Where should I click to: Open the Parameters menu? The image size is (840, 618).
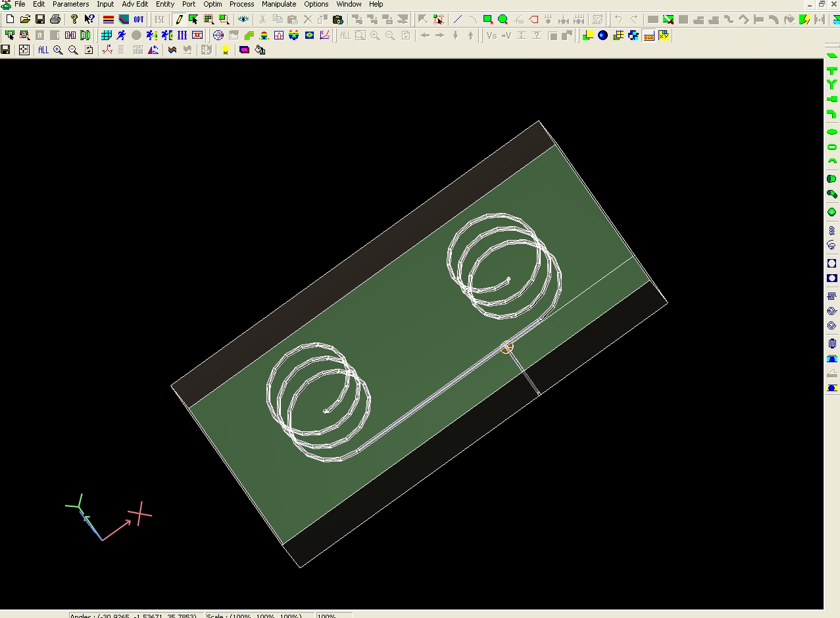point(70,4)
